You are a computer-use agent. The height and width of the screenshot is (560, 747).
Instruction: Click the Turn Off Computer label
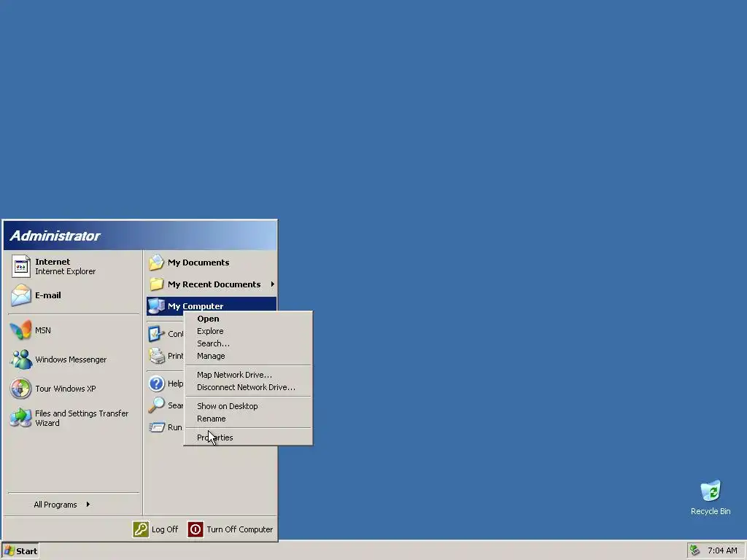pyautogui.click(x=239, y=529)
